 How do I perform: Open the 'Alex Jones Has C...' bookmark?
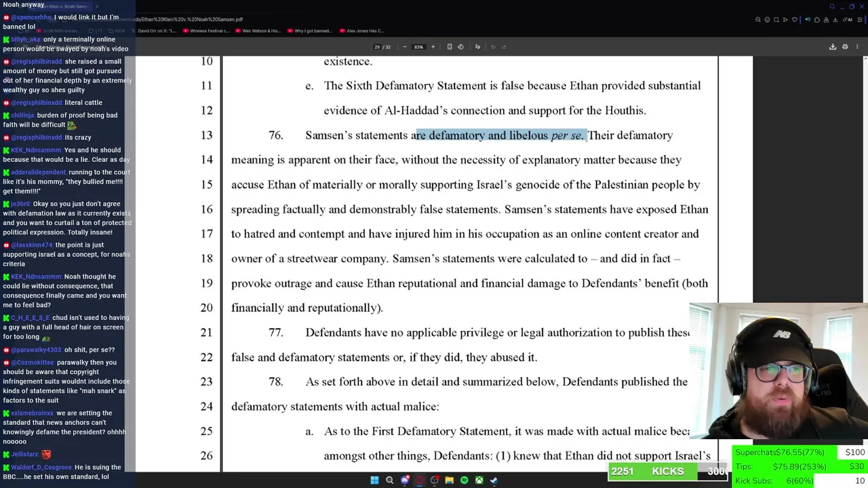pos(361,30)
